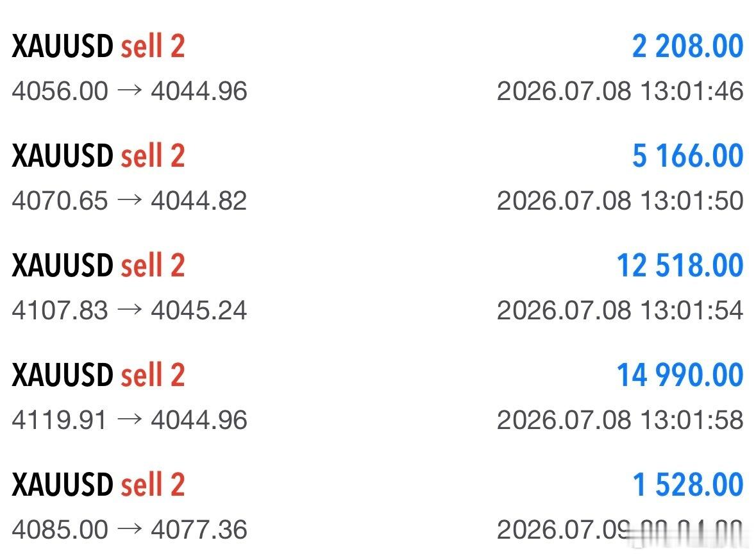Open the XAUUSD sell 2 trade earning 5 166.00
The height and width of the screenshot is (556, 756).
378,178
